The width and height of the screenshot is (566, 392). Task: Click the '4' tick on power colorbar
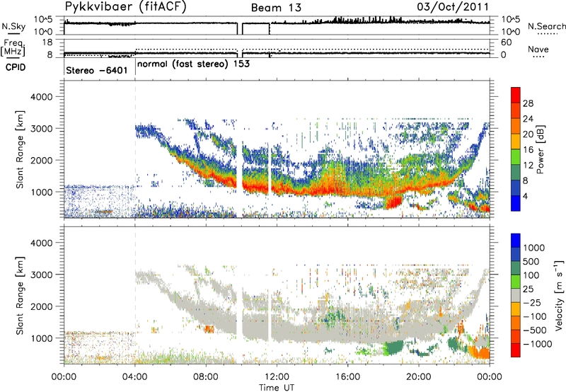(x=526, y=196)
